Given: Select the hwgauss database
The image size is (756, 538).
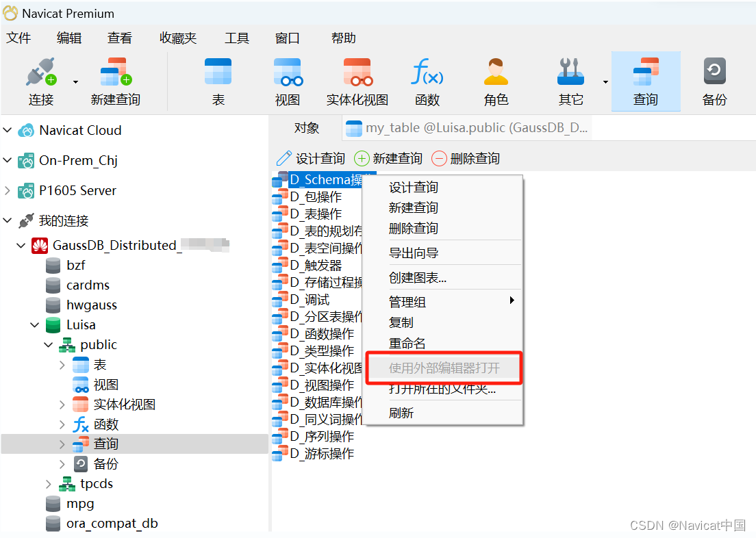Looking at the screenshot, I should [92, 305].
